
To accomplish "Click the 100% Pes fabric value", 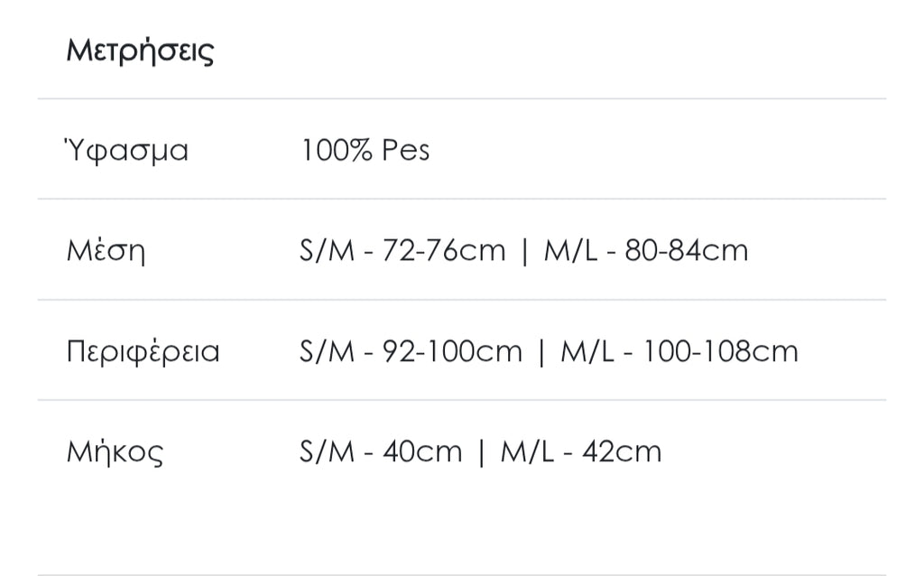I will (365, 150).
